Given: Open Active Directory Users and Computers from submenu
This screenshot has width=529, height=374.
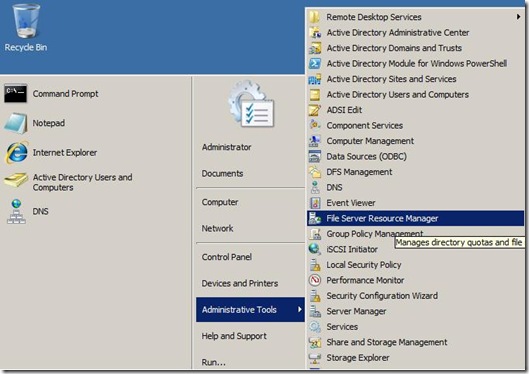Looking at the screenshot, I should [416, 95].
